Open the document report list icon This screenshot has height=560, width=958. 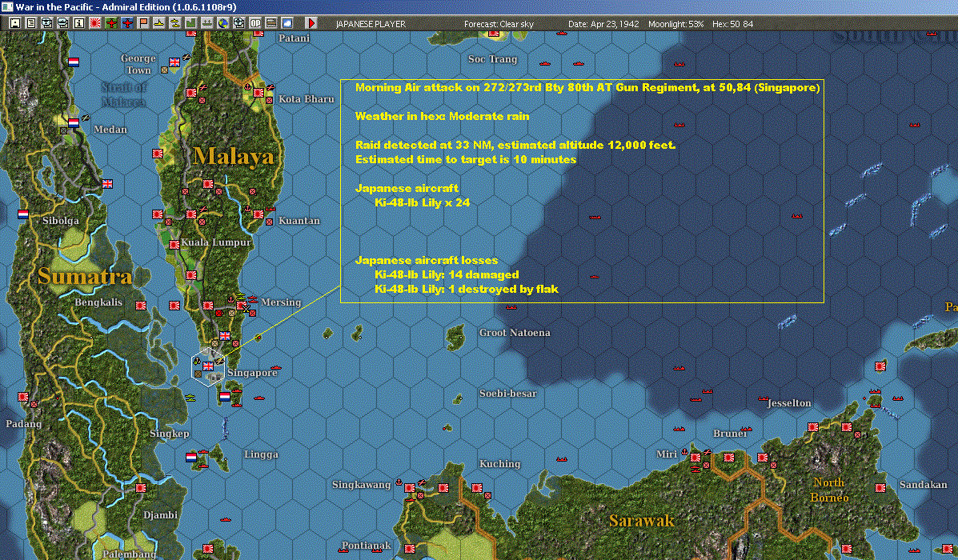31,23
